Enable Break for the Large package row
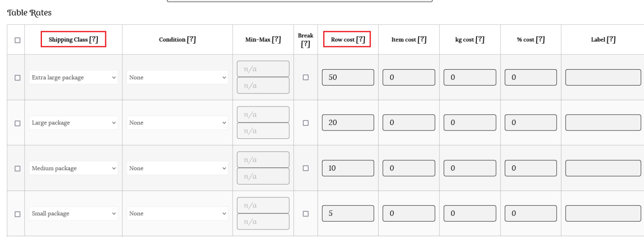Viewport: 644px width, 237px height. 306,123
